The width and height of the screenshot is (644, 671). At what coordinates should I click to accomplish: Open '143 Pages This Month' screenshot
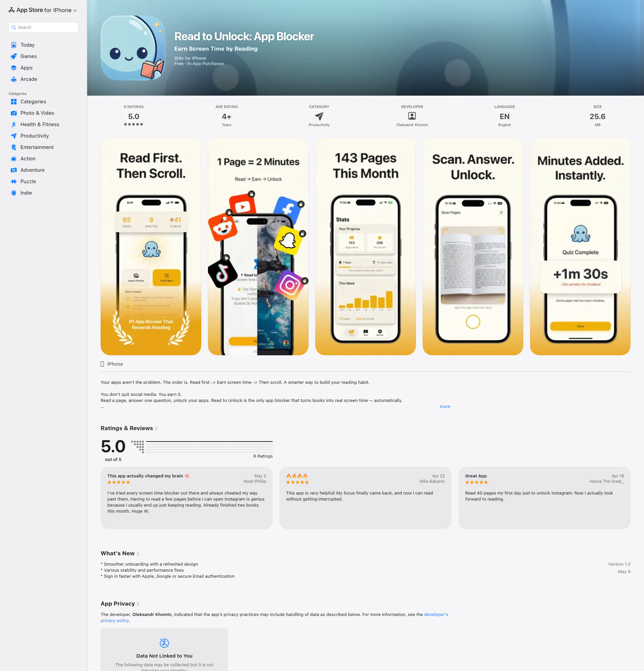pos(366,247)
